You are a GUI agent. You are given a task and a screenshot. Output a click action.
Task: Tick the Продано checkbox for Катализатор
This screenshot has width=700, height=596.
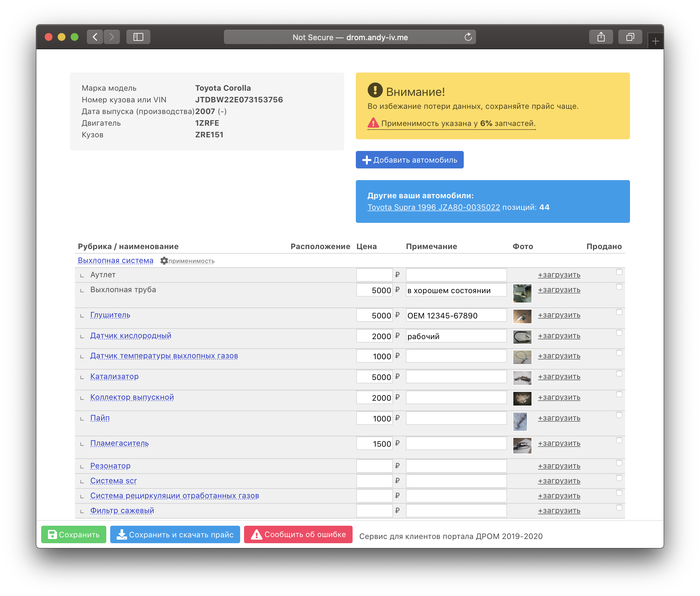619,373
